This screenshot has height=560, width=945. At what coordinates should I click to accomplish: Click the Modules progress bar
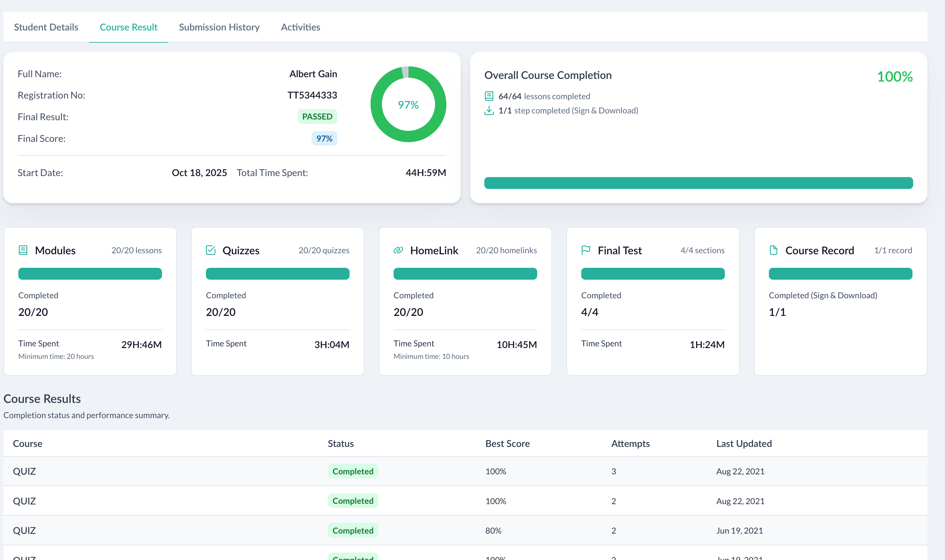pyautogui.click(x=90, y=274)
